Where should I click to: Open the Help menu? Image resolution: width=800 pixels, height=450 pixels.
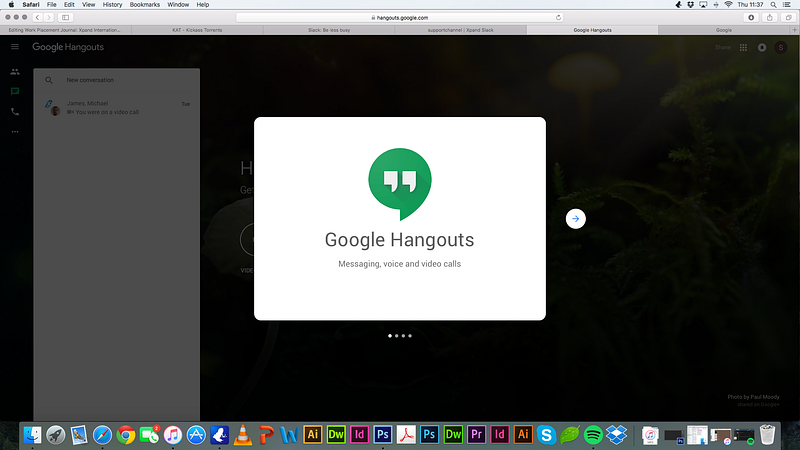point(203,5)
